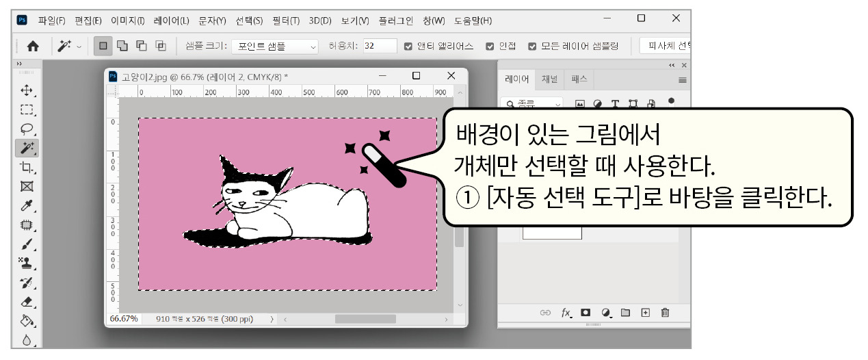Create a new layer
Image resolution: width=868 pixels, height=360 pixels.
click(x=645, y=313)
